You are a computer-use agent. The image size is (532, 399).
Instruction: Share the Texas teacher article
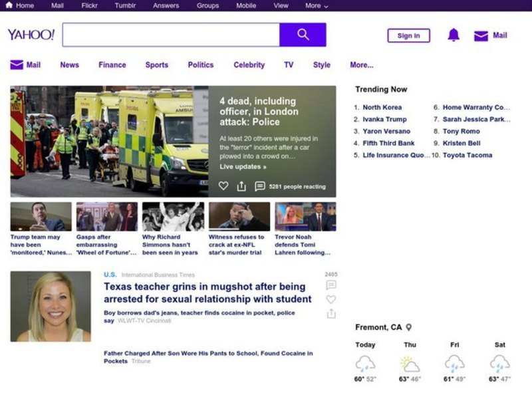click(331, 313)
